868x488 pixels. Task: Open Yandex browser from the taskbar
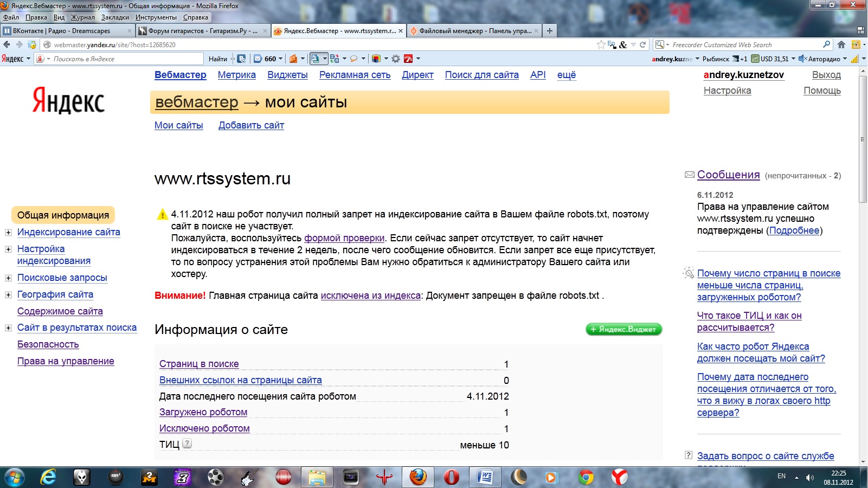620,477
